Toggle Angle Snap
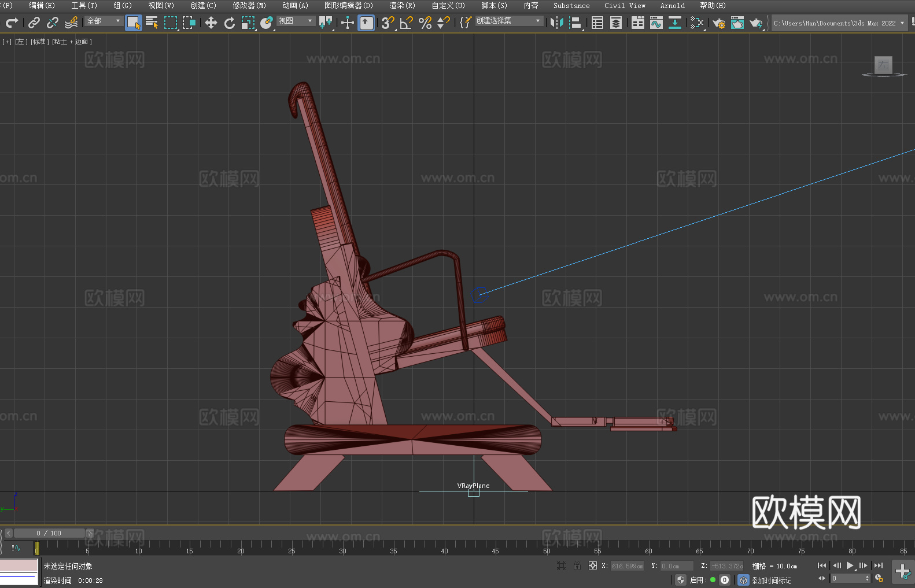Image resolution: width=915 pixels, height=588 pixels. click(x=407, y=23)
